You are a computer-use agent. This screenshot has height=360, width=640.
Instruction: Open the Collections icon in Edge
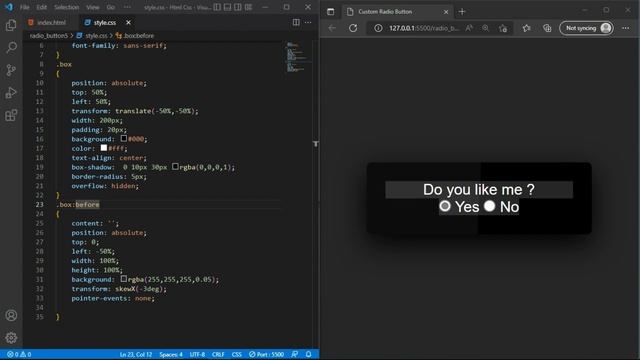[547, 28]
